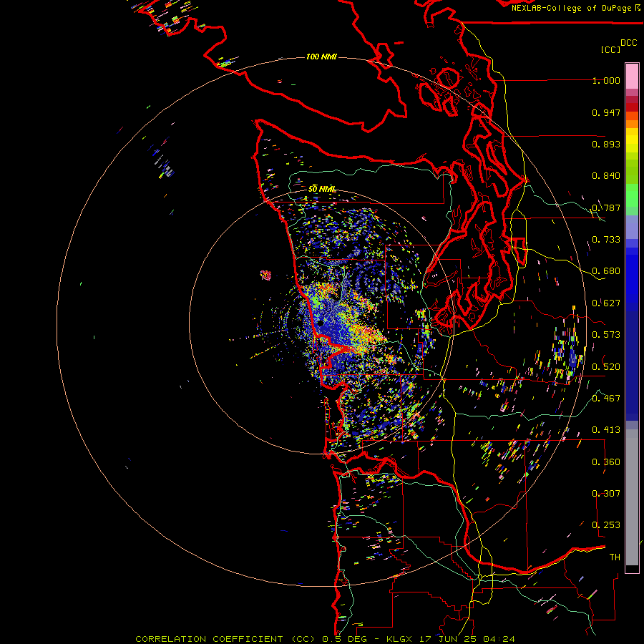Click the black radar site dot
The height and width of the screenshot is (644, 644).
(321, 323)
